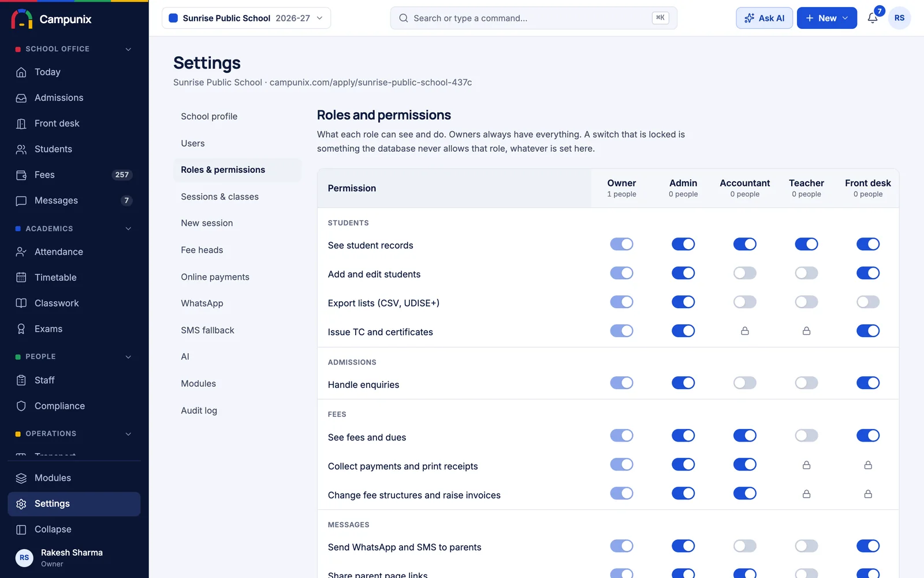Enable Accountant switch for Handle enquiries
This screenshot has width=924, height=578.
coord(745,383)
